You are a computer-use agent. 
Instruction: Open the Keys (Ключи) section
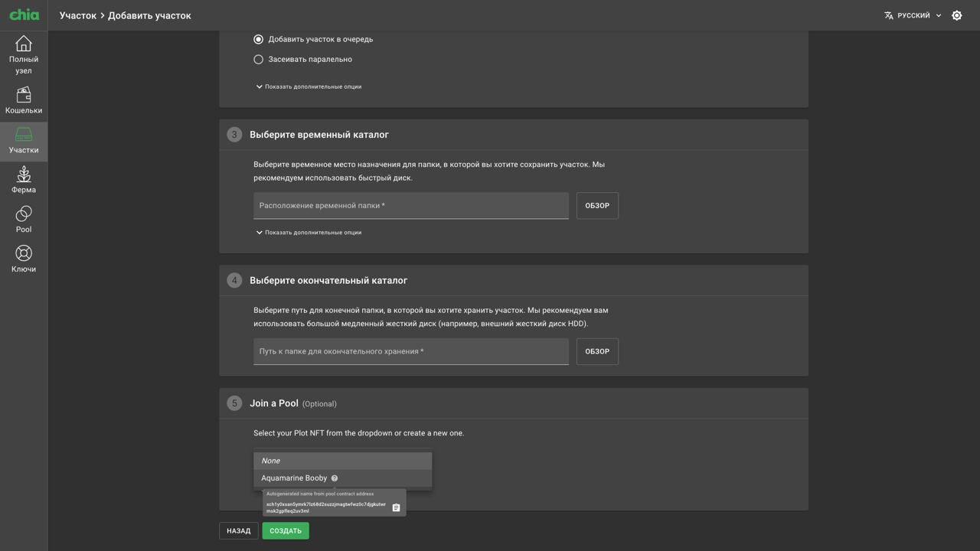(24, 259)
